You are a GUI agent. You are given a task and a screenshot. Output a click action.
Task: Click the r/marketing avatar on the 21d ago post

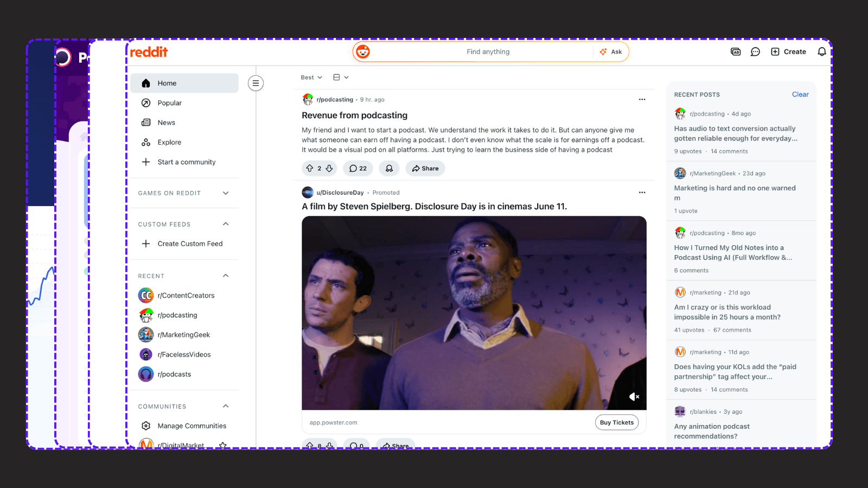680,293
